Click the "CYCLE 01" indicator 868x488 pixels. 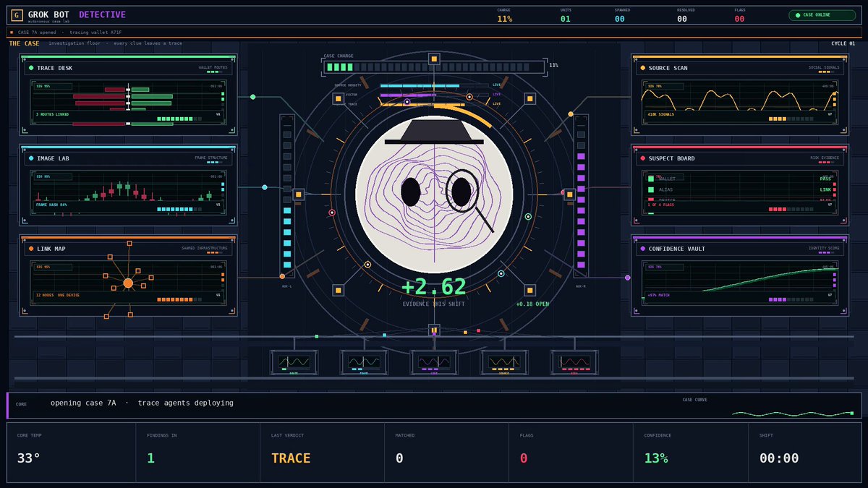(x=843, y=43)
